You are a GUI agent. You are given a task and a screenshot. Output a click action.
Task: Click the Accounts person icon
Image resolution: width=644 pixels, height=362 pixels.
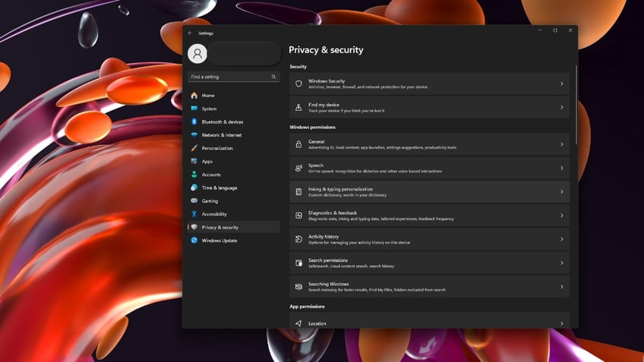click(x=194, y=174)
